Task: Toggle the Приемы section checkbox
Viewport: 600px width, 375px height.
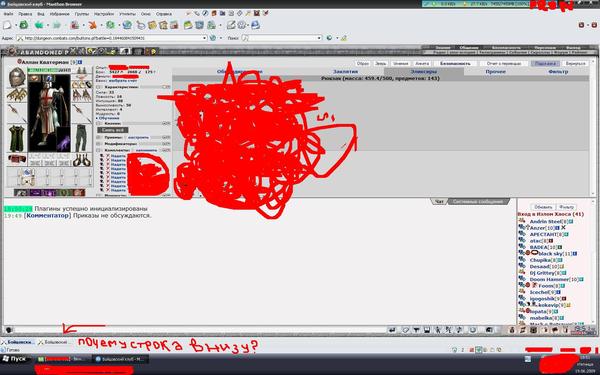Action: (x=99, y=137)
